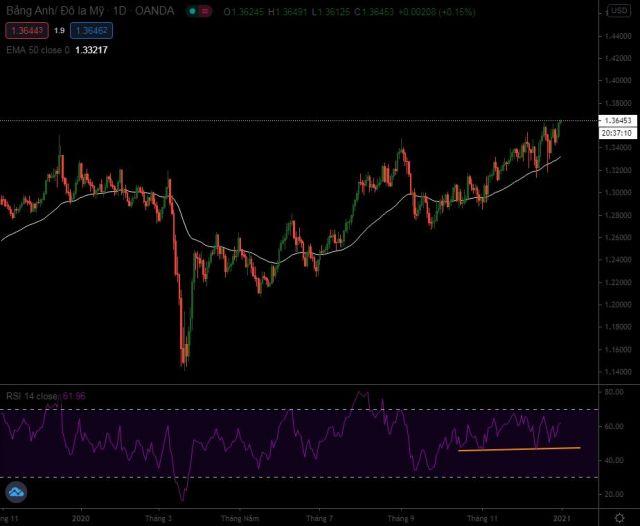Click the 80.00 RSI scale label
The image size is (640, 526).
613,392
